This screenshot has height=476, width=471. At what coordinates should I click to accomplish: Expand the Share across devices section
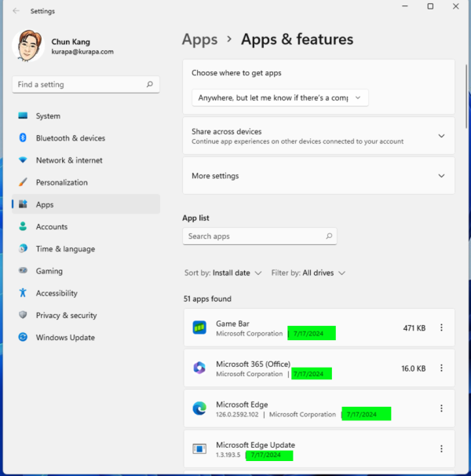pos(319,136)
